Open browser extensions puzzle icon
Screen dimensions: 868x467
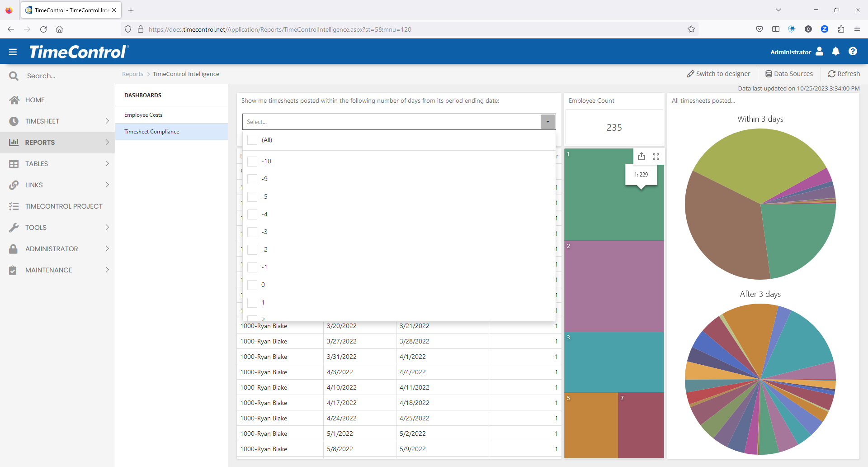click(841, 29)
